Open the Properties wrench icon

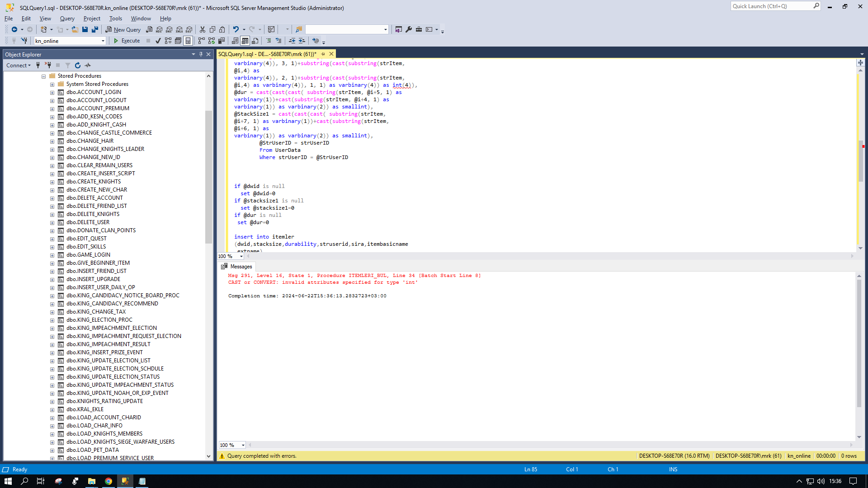point(409,29)
